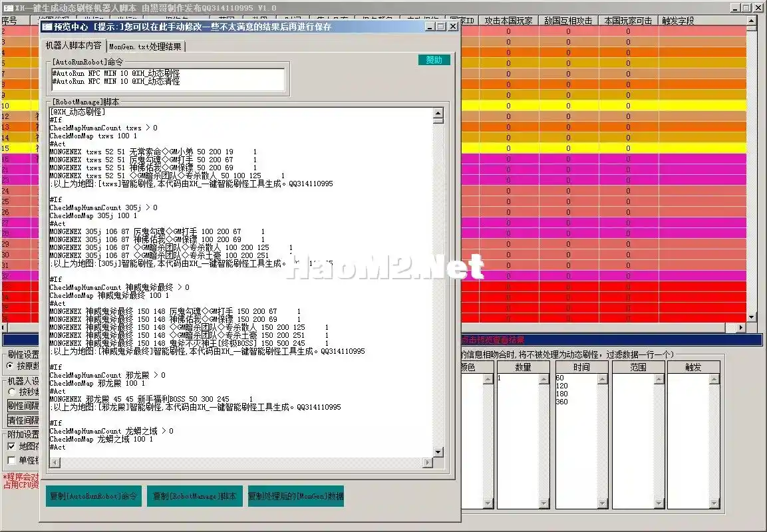Right arrow of main table horizontal scrollbar
The width and height of the screenshot is (767, 532).
[741, 328]
